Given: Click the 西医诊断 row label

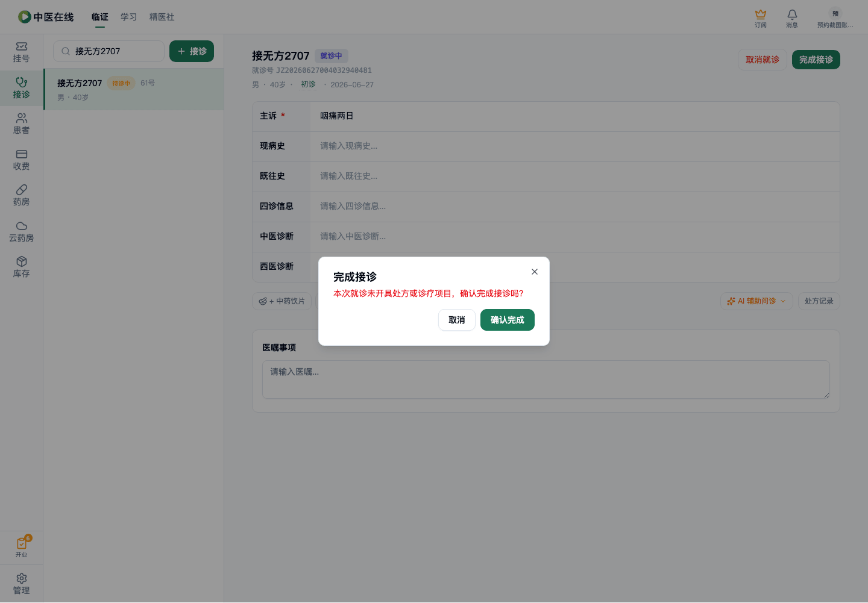Looking at the screenshot, I should [x=277, y=266].
